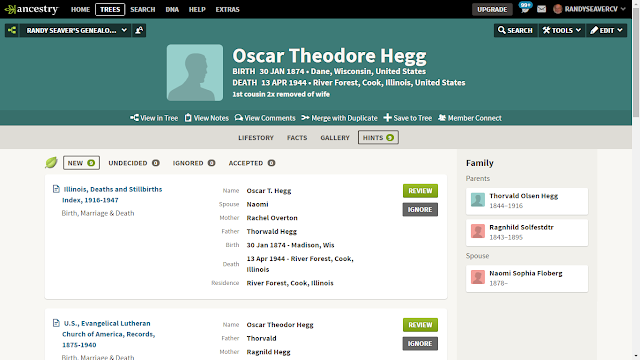Click the Ancestry logo
This screenshot has width=640, height=360.
point(31,9)
